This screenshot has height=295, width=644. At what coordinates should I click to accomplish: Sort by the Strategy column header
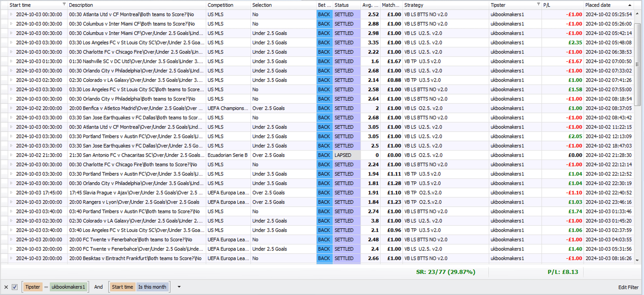(x=446, y=5)
